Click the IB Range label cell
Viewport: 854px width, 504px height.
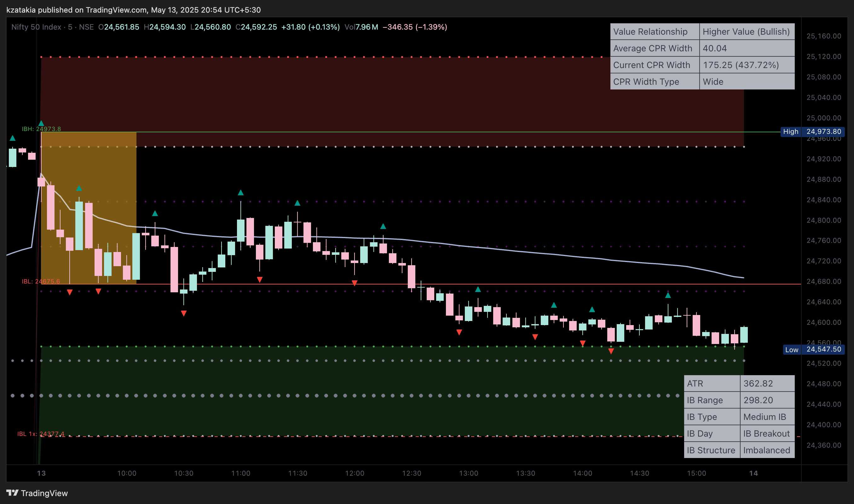[712, 400]
